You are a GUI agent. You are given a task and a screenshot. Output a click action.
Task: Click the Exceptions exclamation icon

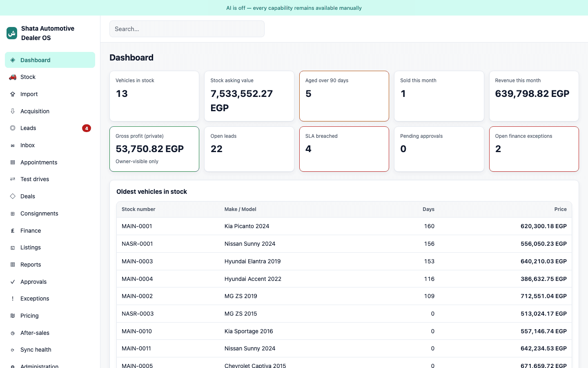pyautogui.click(x=13, y=298)
